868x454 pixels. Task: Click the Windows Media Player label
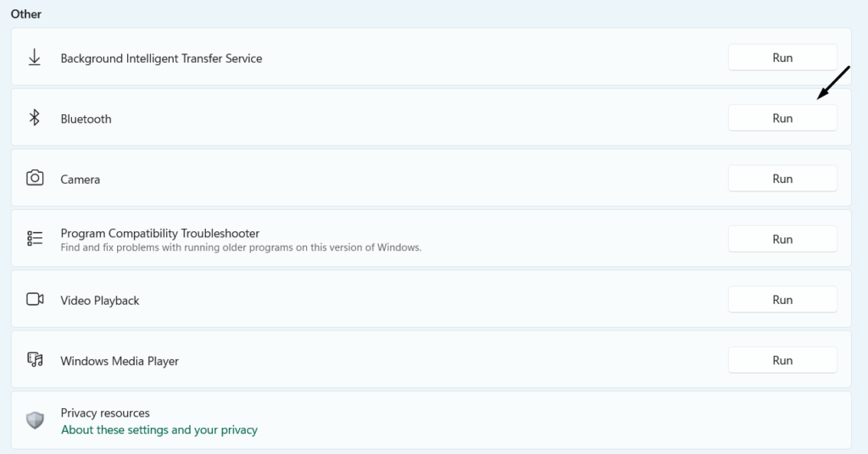120,361
